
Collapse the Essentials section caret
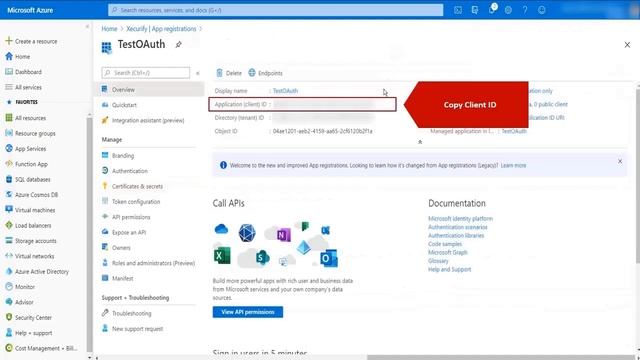click(420, 142)
